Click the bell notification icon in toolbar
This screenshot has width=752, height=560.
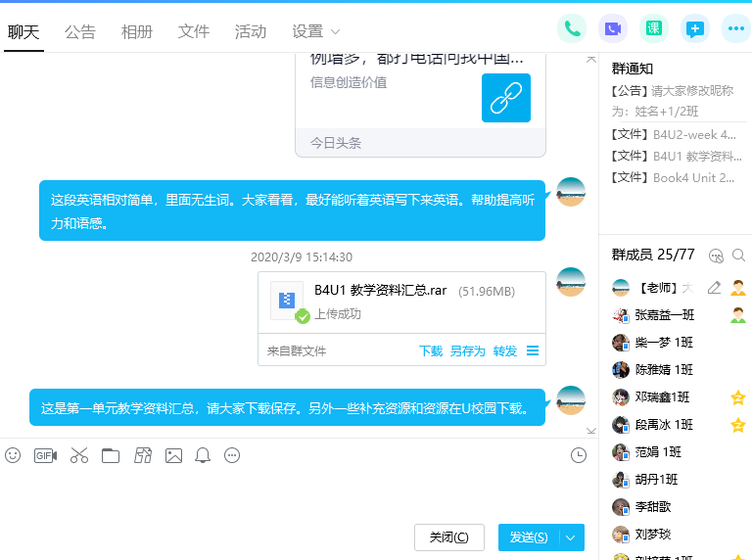(203, 455)
